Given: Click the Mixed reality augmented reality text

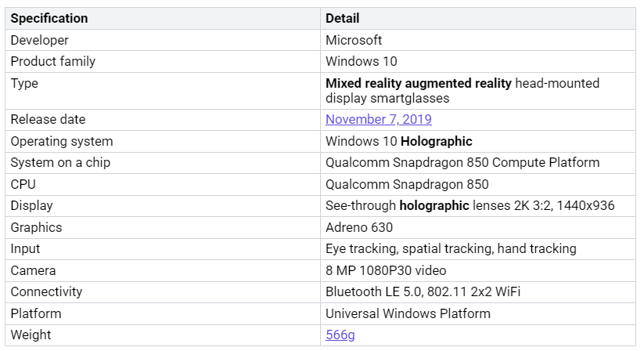Looking at the screenshot, I should pos(419,83).
